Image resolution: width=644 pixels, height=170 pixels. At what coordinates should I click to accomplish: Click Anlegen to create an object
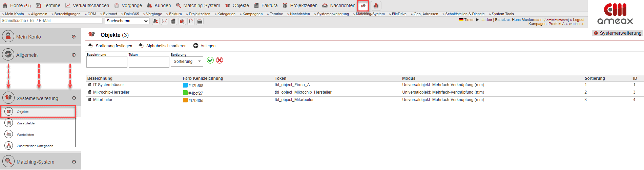tap(204, 46)
